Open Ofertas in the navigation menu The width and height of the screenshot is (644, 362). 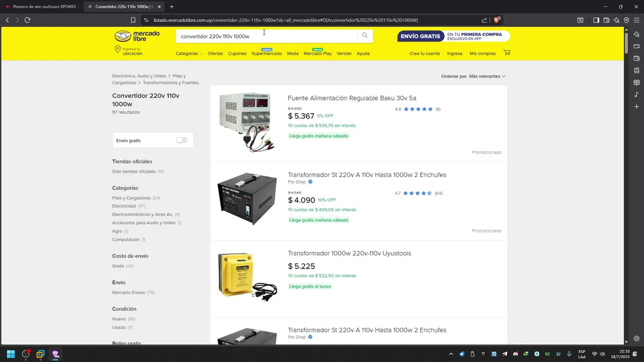coord(215,53)
